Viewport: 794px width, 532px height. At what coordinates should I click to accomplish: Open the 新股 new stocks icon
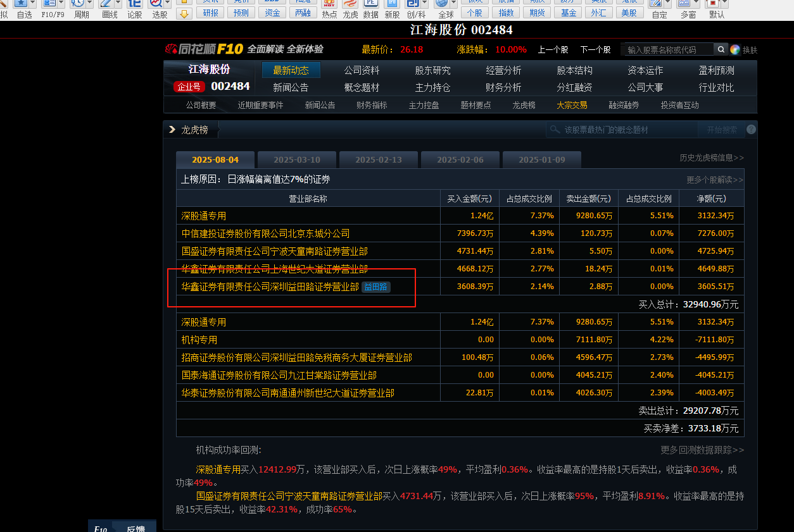pyautogui.click(x=392, y=5)
